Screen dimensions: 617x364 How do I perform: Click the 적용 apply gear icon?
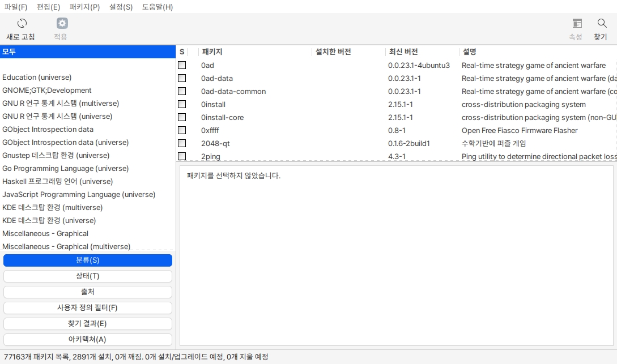(62, 24)
